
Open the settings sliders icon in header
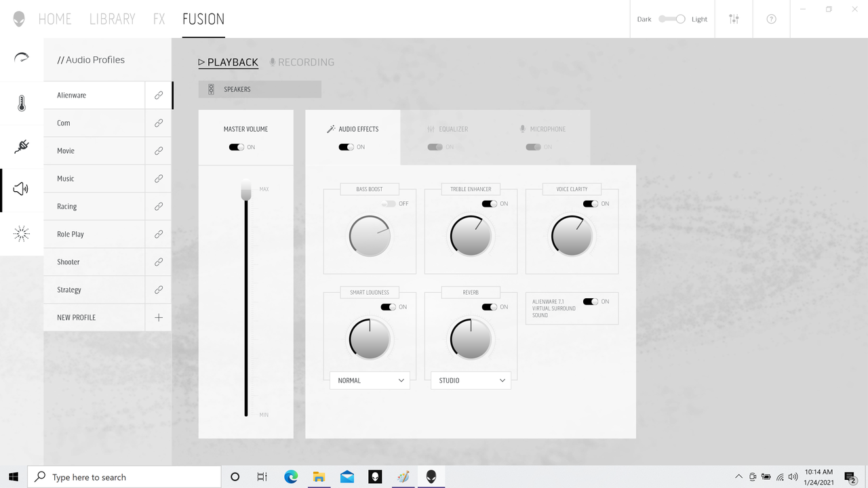734,19
